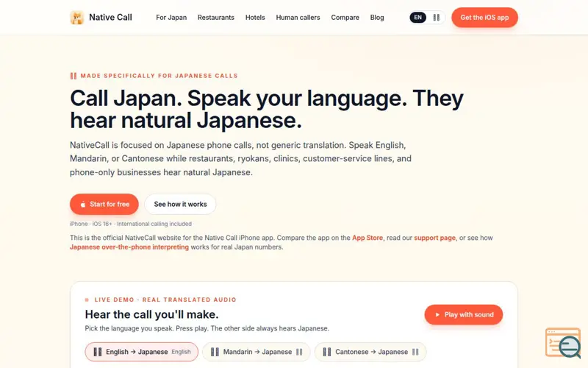588x368 pixels.
Task: Open the support page link
Action: (434, 238)
